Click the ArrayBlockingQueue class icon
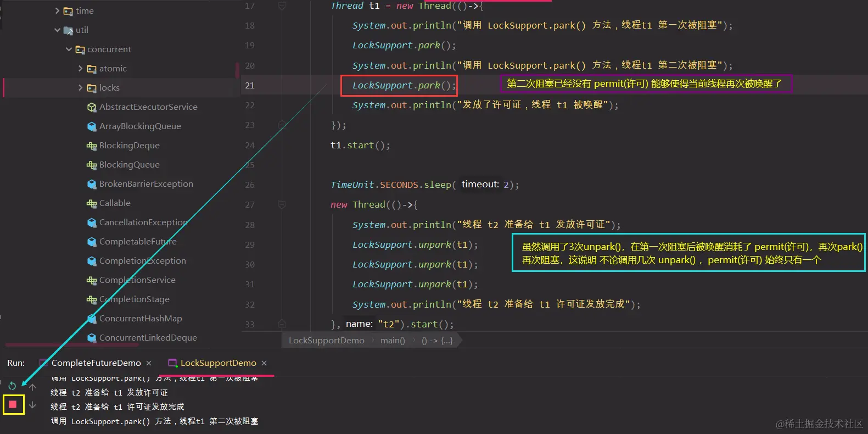This screenshot has height=434, width=868. (x=92, y=126)
